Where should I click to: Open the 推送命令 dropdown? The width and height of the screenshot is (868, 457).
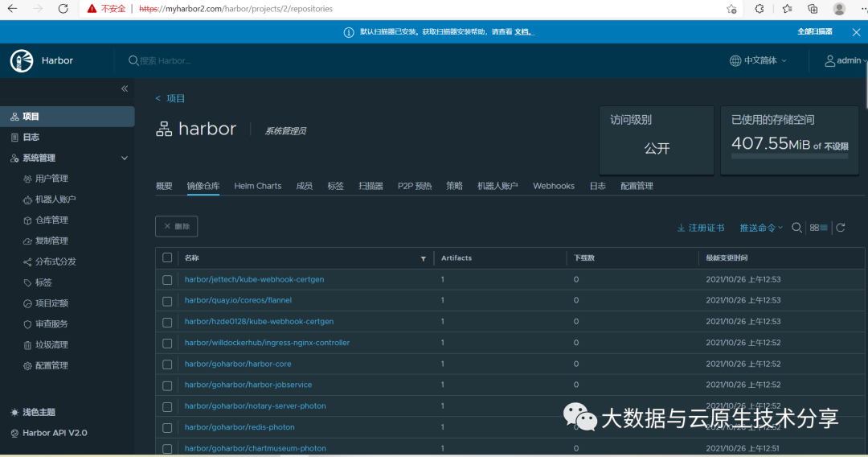click(x=761, y=228)
